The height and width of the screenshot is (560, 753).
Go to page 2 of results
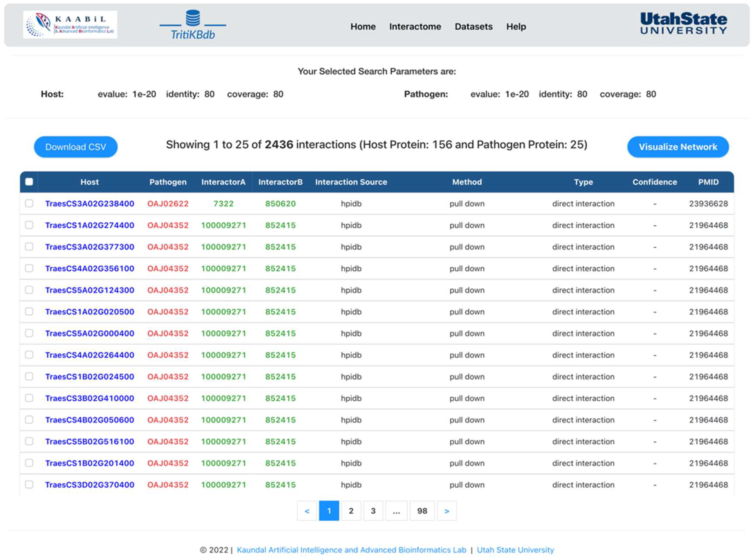351,511
